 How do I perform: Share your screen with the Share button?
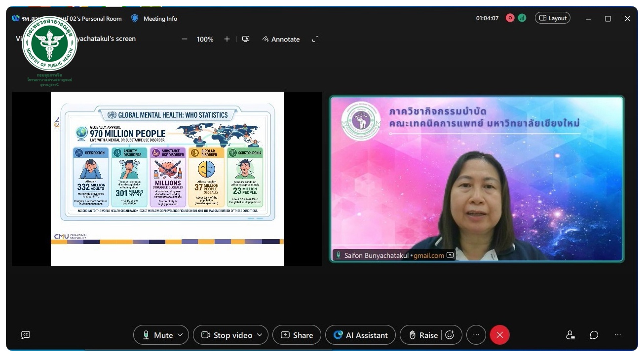(x=297, y=335)
